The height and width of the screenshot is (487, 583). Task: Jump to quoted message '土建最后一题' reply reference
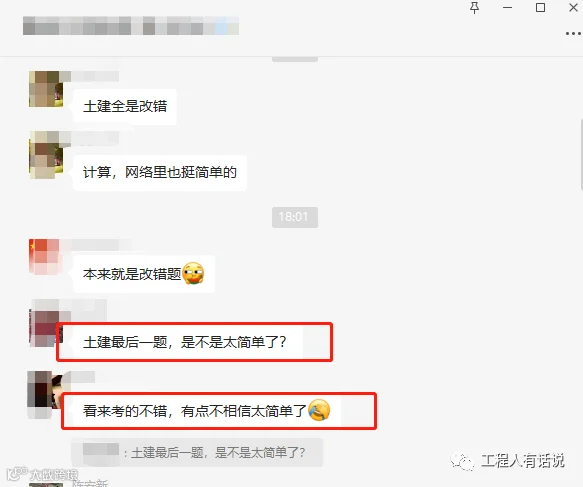pos(197,452)
